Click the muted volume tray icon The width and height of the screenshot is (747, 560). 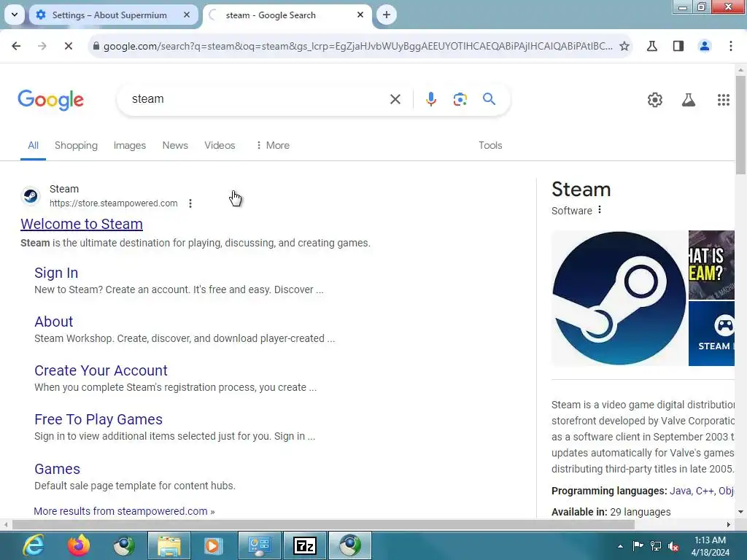673,545
